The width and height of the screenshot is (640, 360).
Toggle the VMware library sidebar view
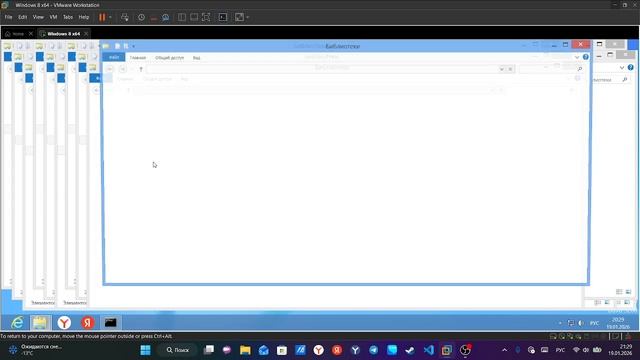pos(182,17)
